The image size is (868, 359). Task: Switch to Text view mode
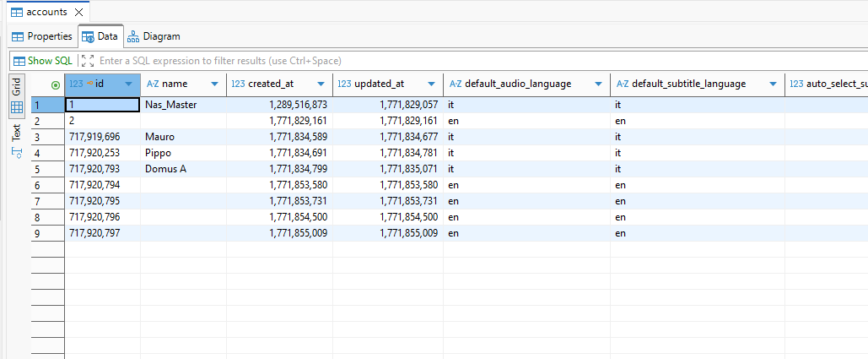coord(17,142)
